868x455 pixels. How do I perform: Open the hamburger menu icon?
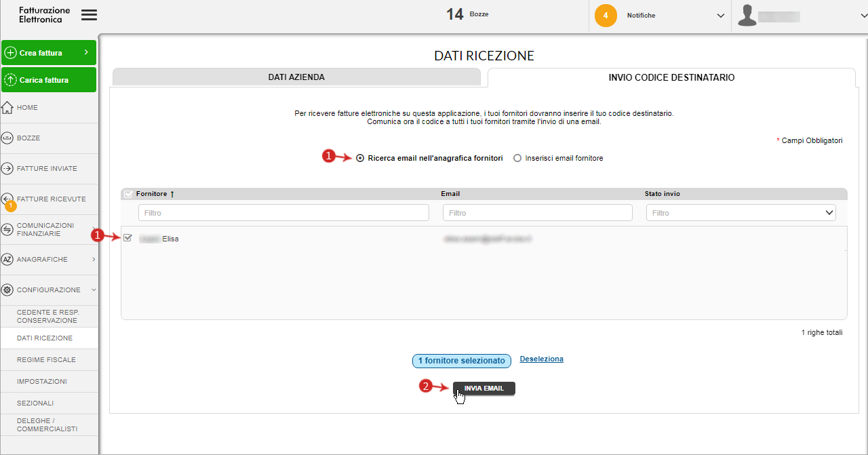[89, 15]
